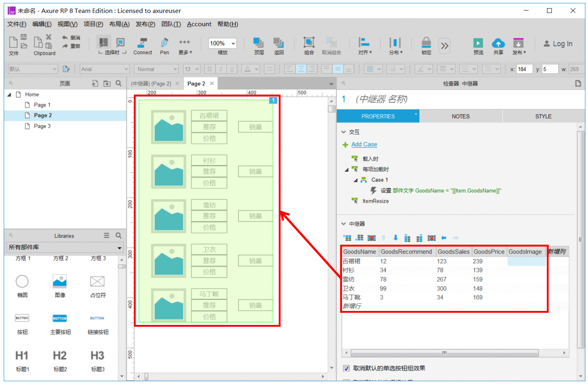Move repeater row down with the arrow icon
The height and width of the screenshot is (386, 588).
pyautogui.click(x=396, y=238)
